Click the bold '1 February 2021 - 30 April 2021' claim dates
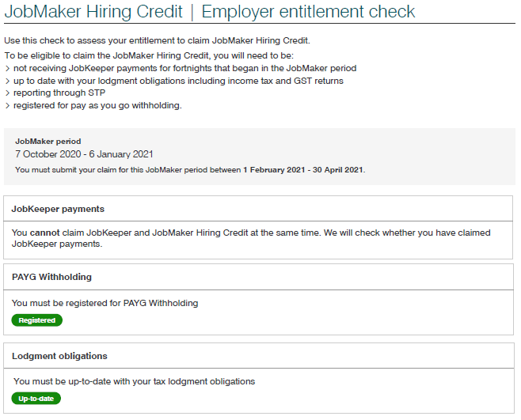Image resolution: width=521 pixels, height=420 pixels. 303,170
